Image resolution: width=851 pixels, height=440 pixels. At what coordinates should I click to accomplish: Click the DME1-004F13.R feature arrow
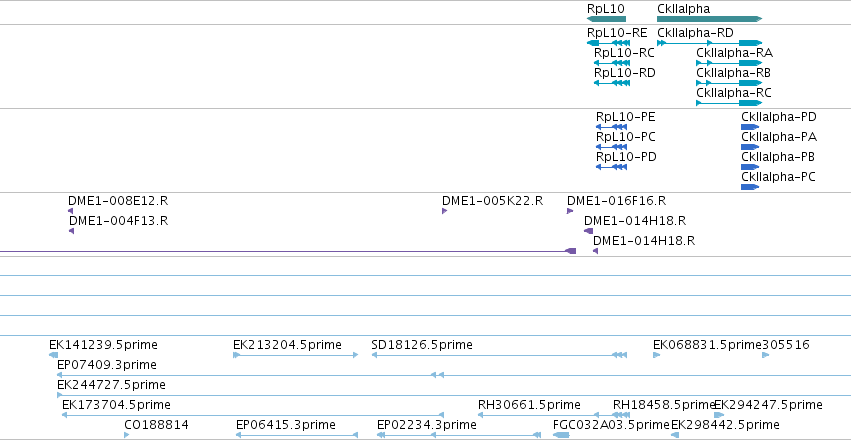pyautogui.click(x=71, y=231)
